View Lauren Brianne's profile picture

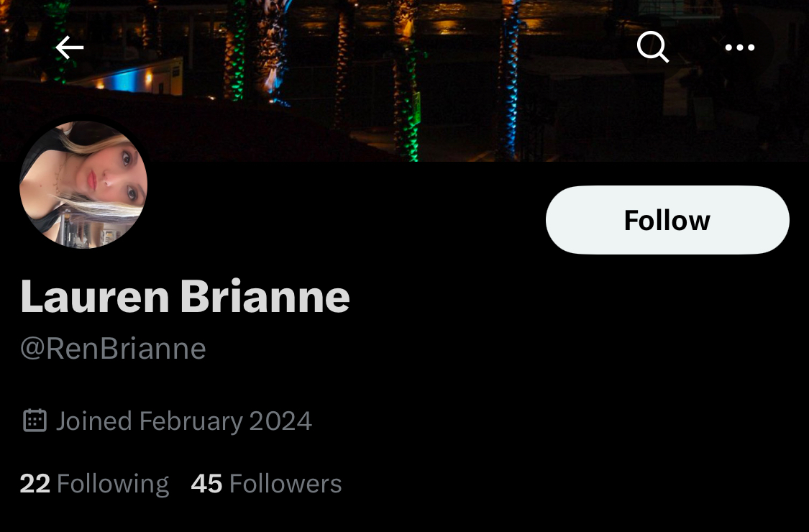pyautogui.click(x=83, y=185)
